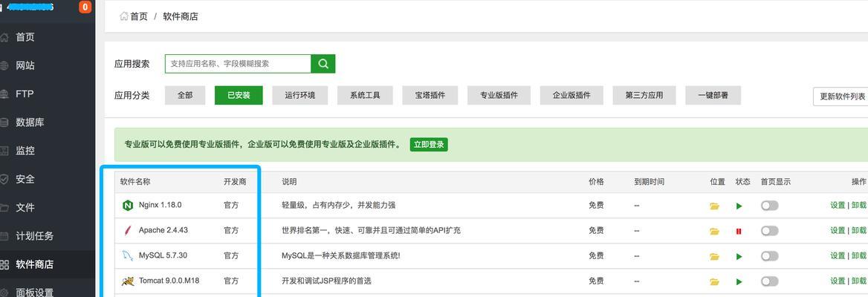Select the 运行环境 category tab
The image size is (868, 297).
300,95
